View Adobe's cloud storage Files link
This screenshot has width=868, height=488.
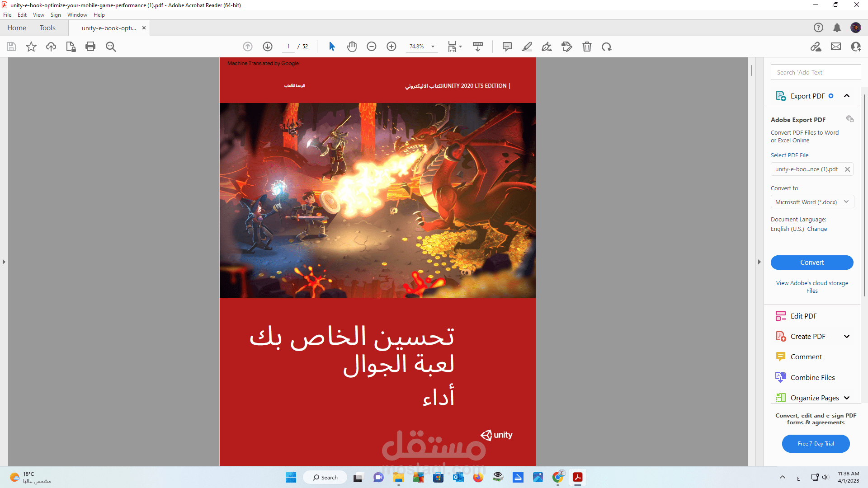pos(812,287)
